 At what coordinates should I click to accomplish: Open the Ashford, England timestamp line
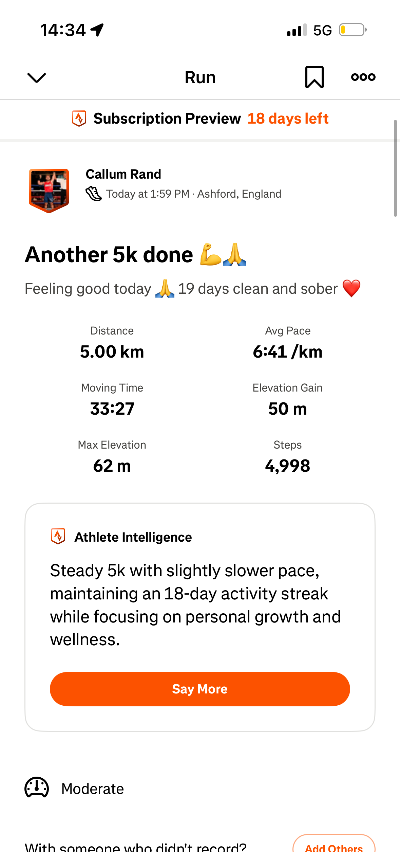coord(193,194)
